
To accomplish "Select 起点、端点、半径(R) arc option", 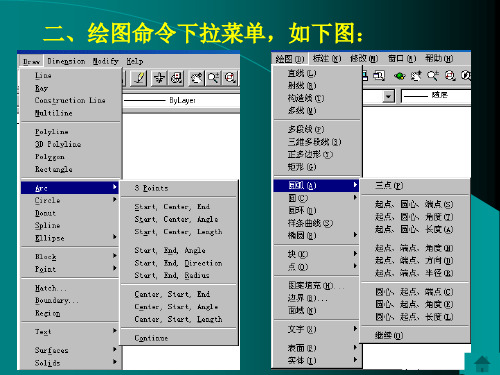I will pyautogui.click(x=415, y=273).
